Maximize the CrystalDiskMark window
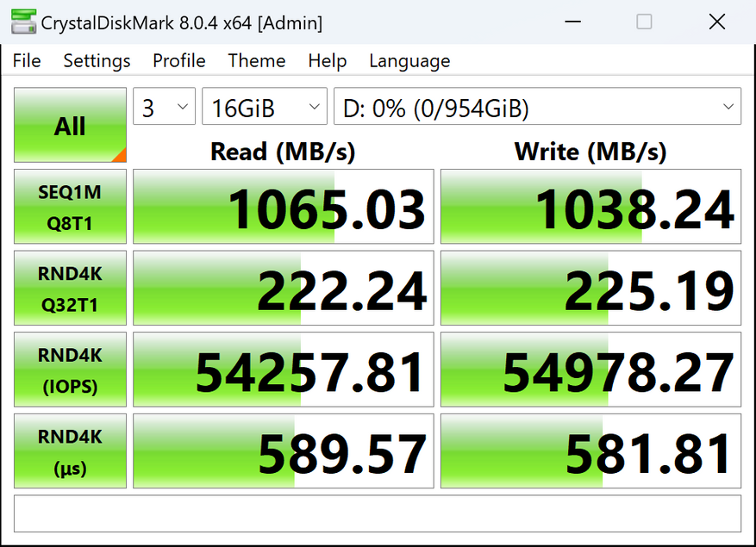 pos(644,22)
